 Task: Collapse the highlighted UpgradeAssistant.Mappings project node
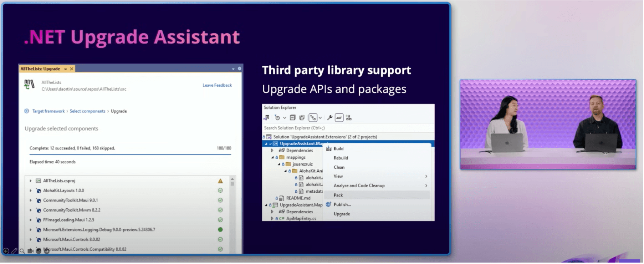pyautogui.click(x=266, y=144)
